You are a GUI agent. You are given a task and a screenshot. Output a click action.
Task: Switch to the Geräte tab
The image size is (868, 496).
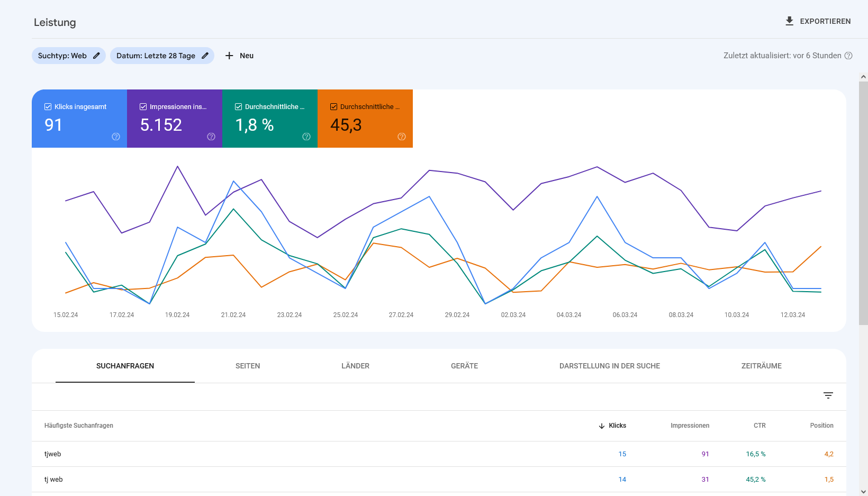(464, 366)
